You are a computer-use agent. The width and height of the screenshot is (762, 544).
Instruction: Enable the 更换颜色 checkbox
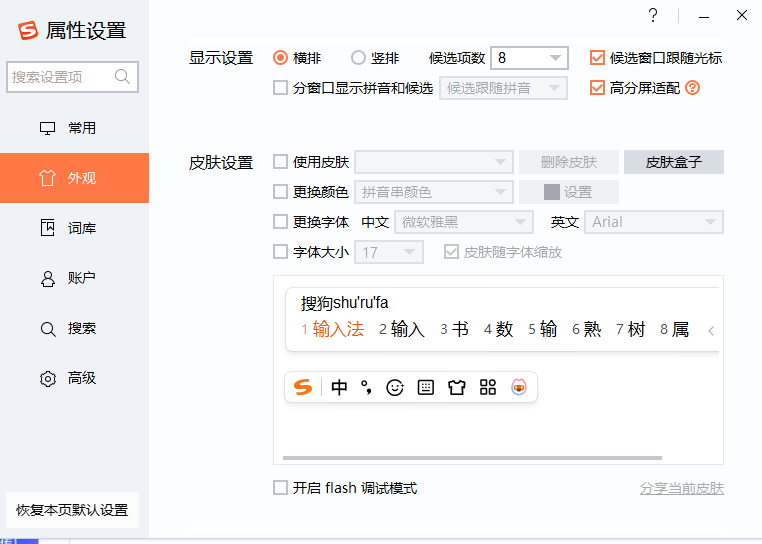pos(280,192)
